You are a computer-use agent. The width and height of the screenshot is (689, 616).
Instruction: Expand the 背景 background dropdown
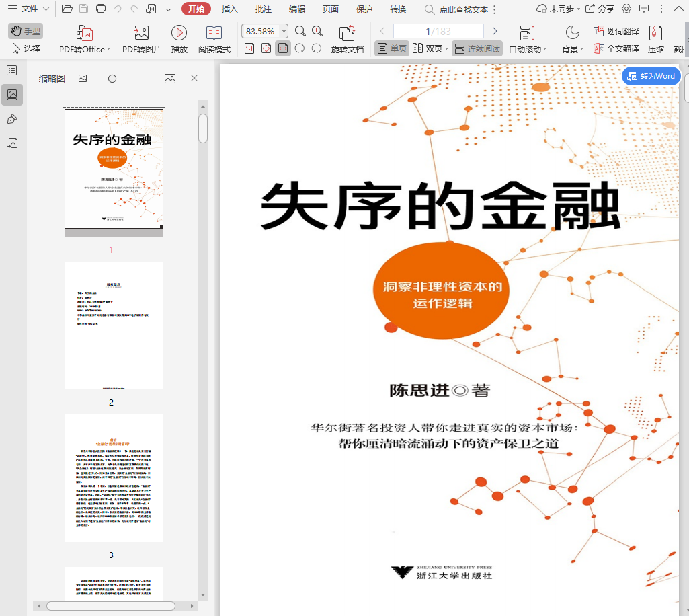[x=580, y=49]
